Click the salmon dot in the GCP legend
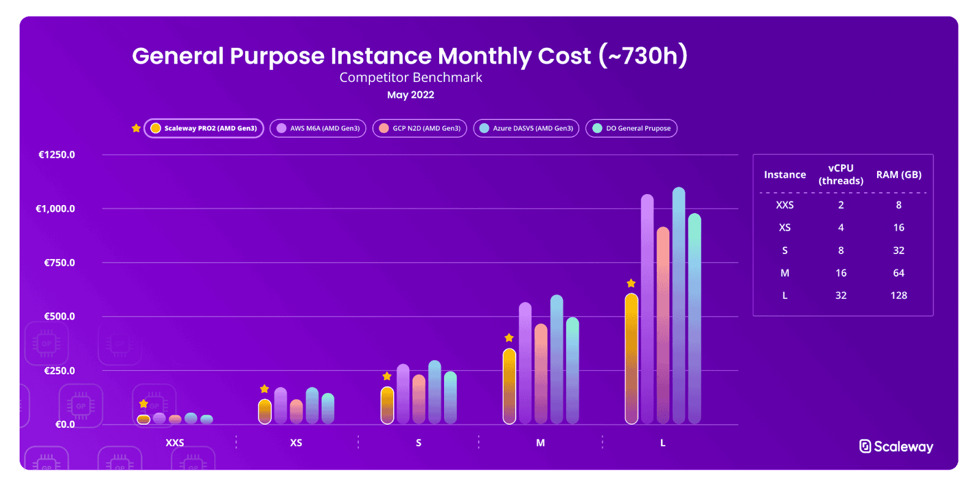Image resolution: width=980 pixels, height=491 pixels. tap(384, 128)
